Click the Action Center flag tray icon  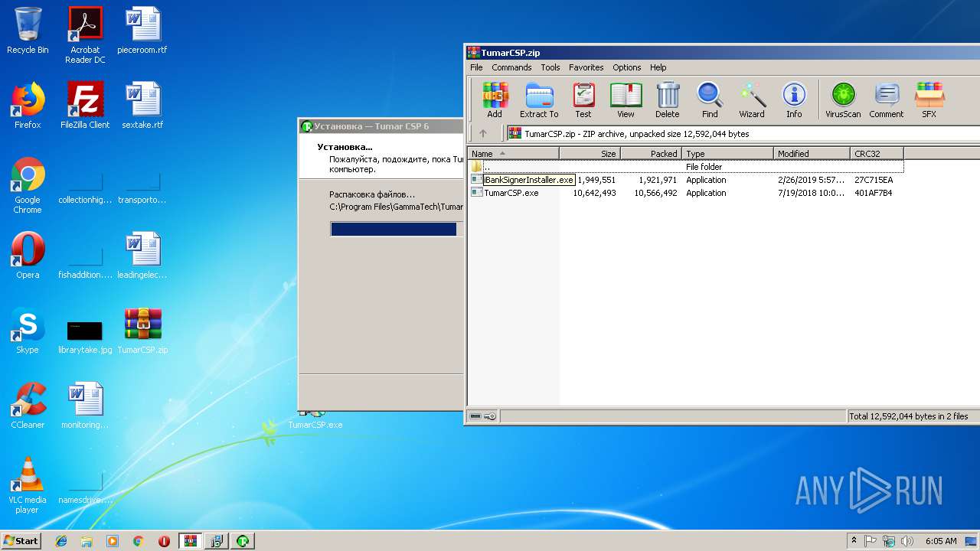click(871, 541)
